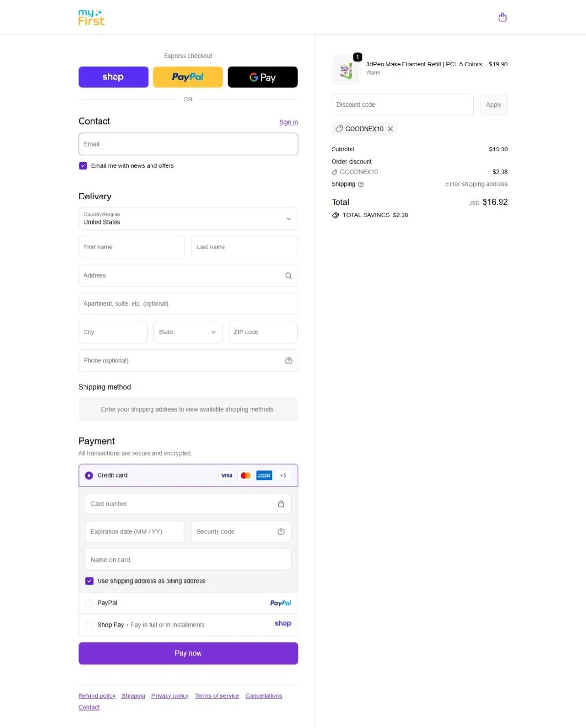
Task: Pay with Google Pay express button
Action: (263, 77)
